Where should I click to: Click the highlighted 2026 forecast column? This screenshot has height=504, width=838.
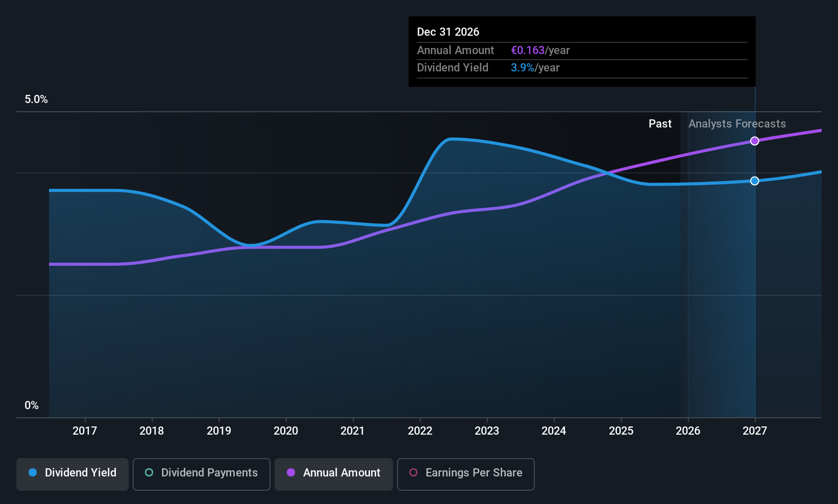(x=721, y=255)
